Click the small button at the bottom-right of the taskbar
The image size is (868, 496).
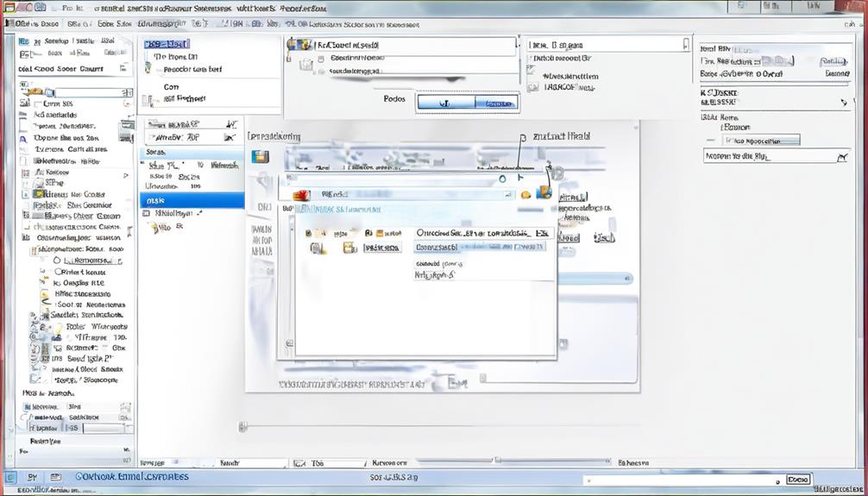click(798, 480)
